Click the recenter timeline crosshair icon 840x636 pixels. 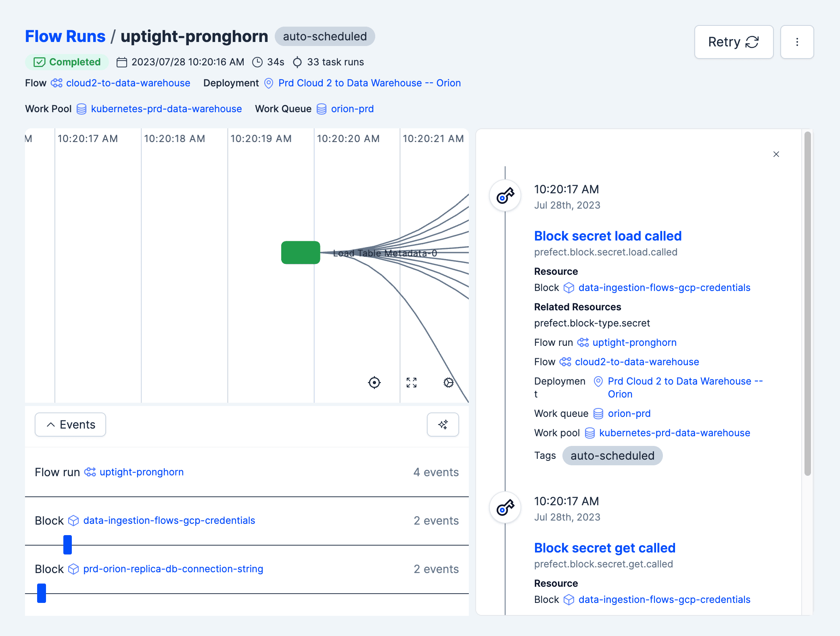[x=374, y=382]
